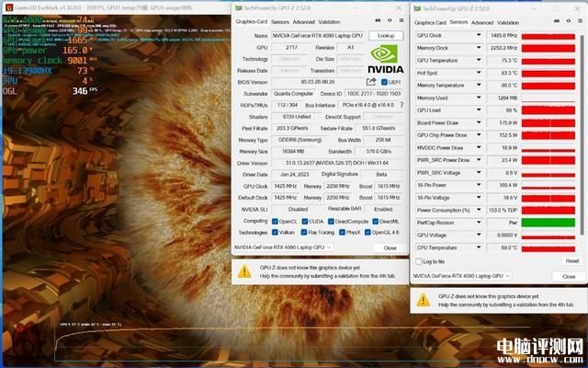Screen dimensions: 588x368
Task: Toggle the OpenCL checkbox
Action: (x=275, y=221)
